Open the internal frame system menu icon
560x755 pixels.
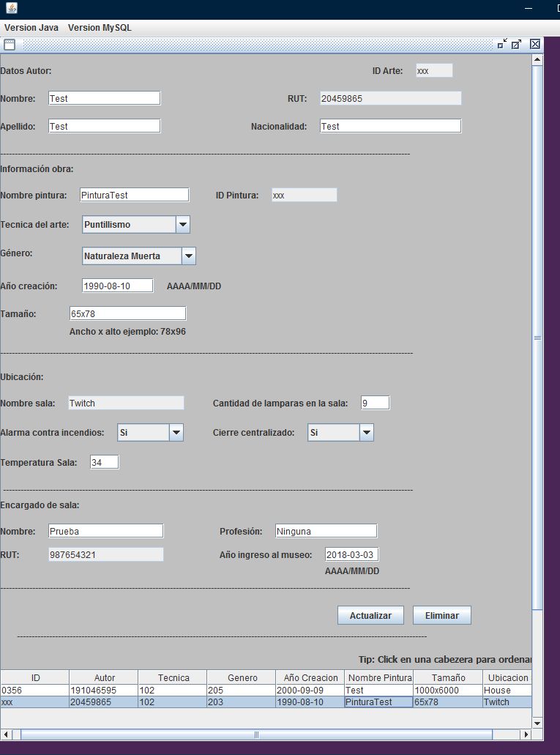pos(9,45)
